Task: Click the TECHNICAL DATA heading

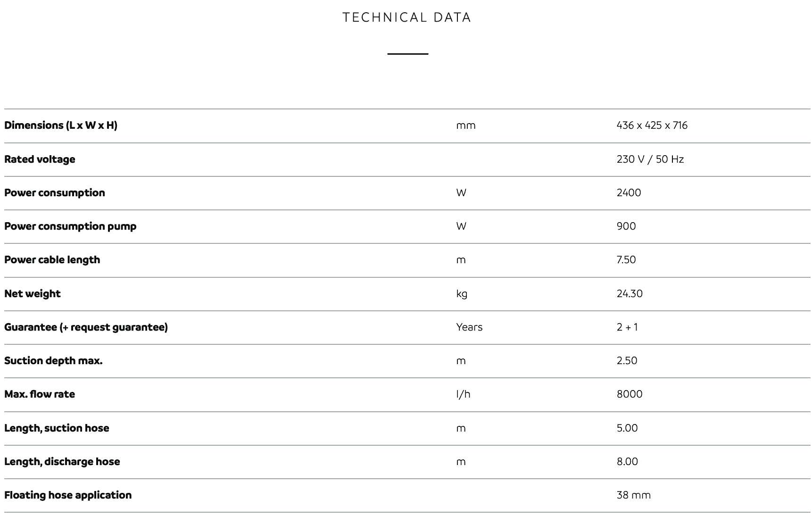Action: pyautogui.click(x=406, y=17)
